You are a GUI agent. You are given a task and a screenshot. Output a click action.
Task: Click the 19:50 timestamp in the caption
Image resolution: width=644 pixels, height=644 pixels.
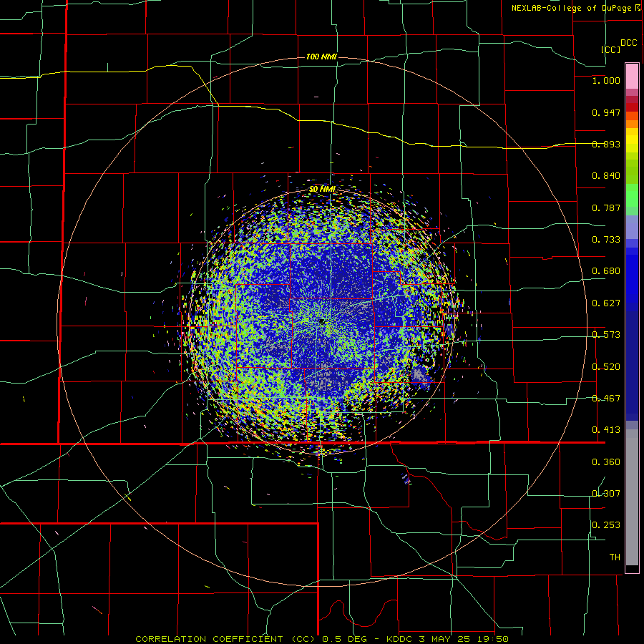pyautogui.click(x=494, y=639)
